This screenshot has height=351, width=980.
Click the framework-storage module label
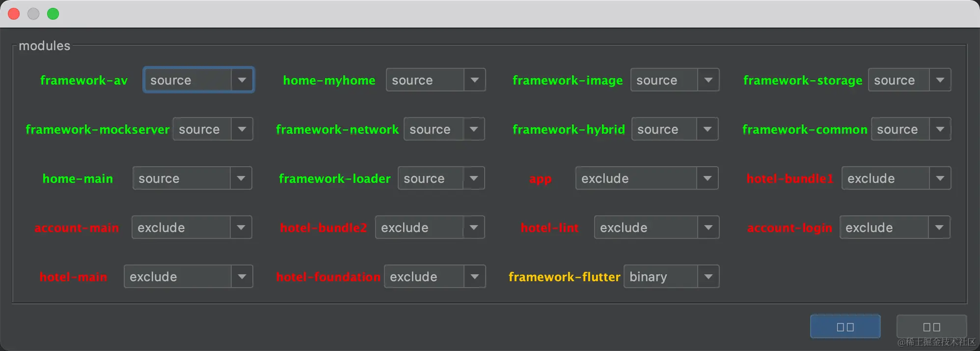(803, 80)
